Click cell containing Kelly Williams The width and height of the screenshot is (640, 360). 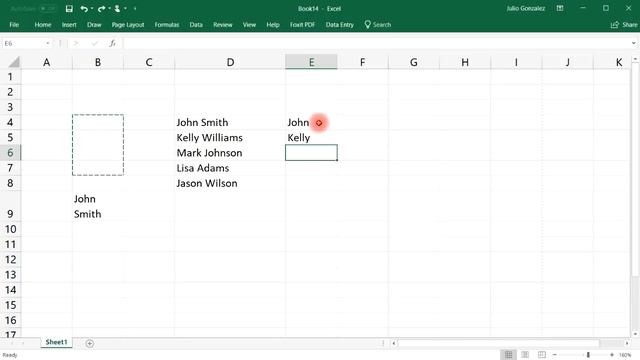(230, 138)
